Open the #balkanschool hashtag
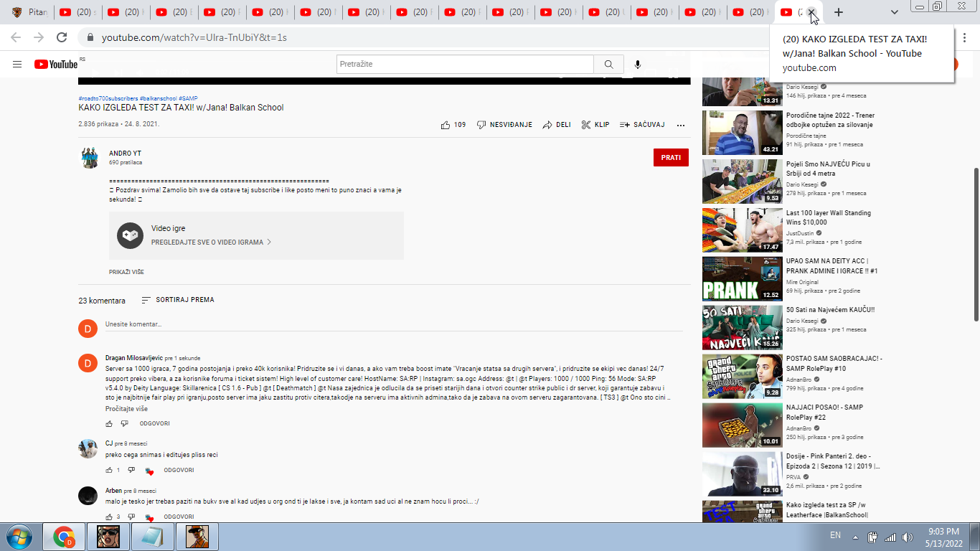 (158, 98)
